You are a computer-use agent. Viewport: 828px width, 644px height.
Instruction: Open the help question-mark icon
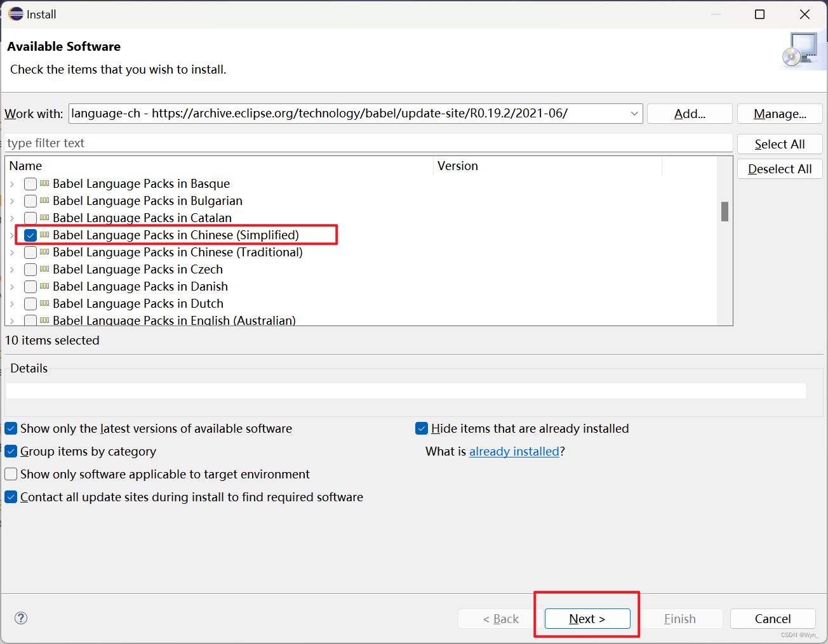pos(21,618)
